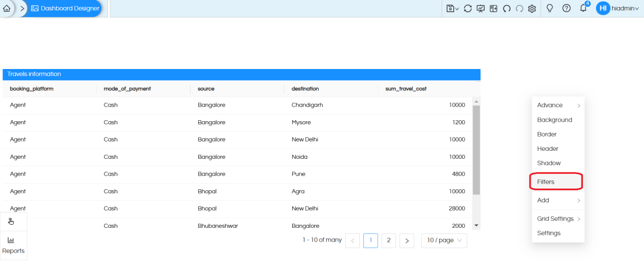Open the save dropdown icon
The image size is (644, 274).
[452, 9]
